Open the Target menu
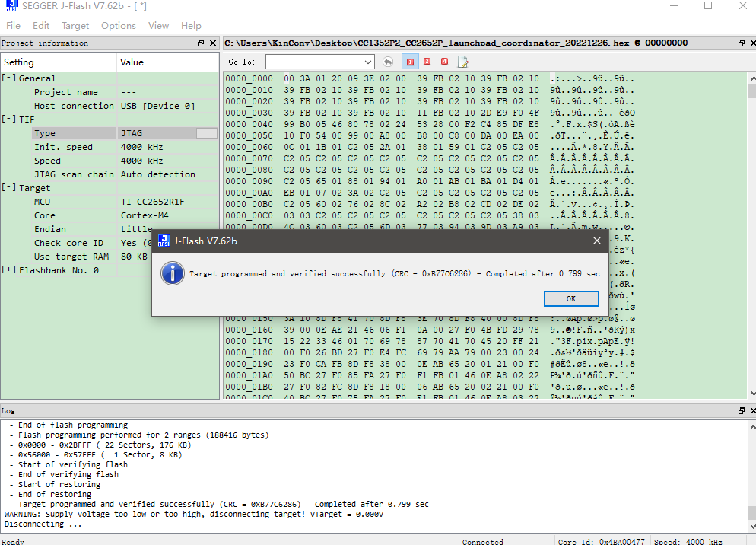 [75, 26]
